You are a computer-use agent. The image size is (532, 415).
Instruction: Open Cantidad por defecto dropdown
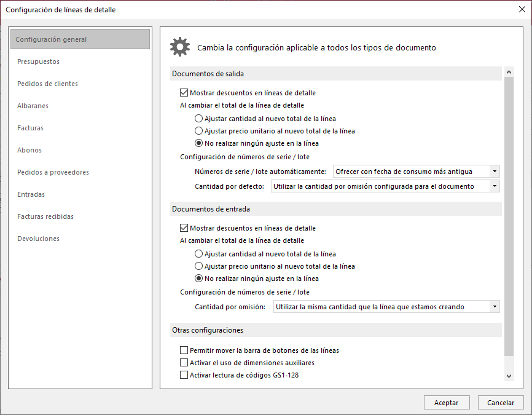(385, 186)
